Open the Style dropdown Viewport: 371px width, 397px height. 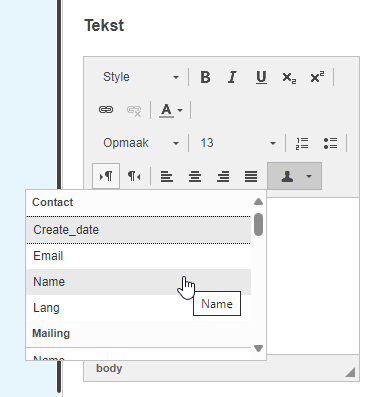(141, 77)
